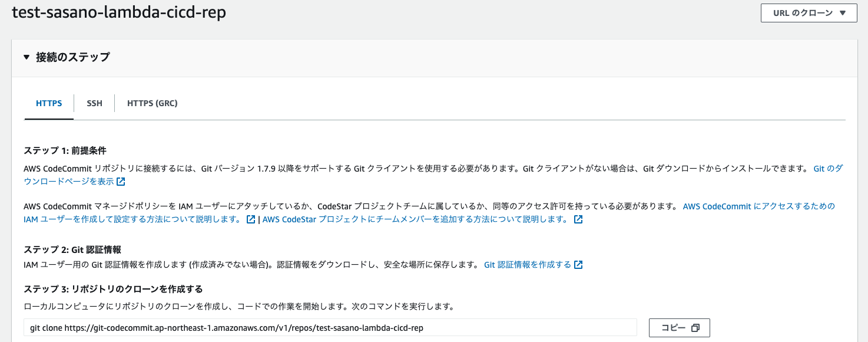Switch to the SSH tab
The image size is (868, 342).
(x=94, y=103)
